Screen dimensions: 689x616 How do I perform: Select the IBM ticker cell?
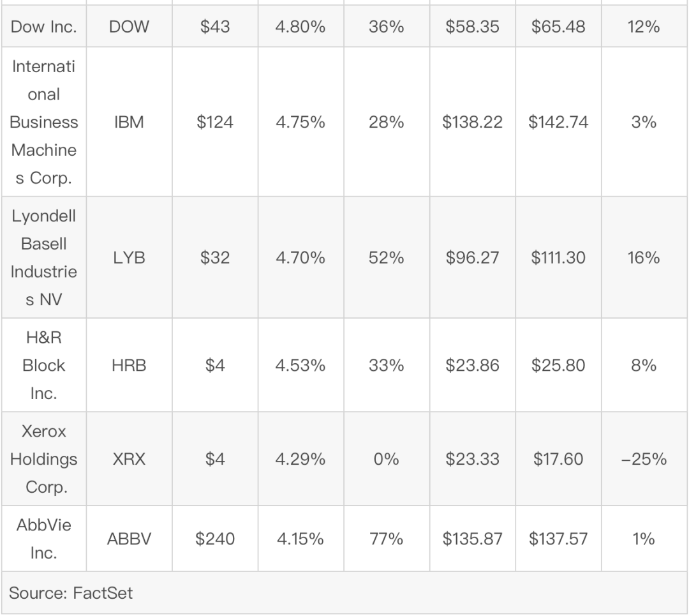pos(130,122)
